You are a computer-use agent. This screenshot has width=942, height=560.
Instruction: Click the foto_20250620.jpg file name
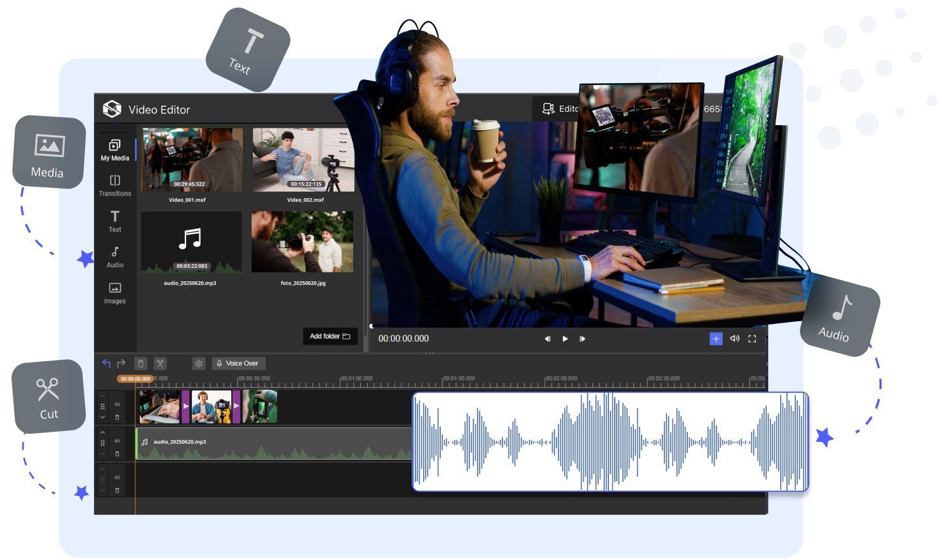pos(303,283)
